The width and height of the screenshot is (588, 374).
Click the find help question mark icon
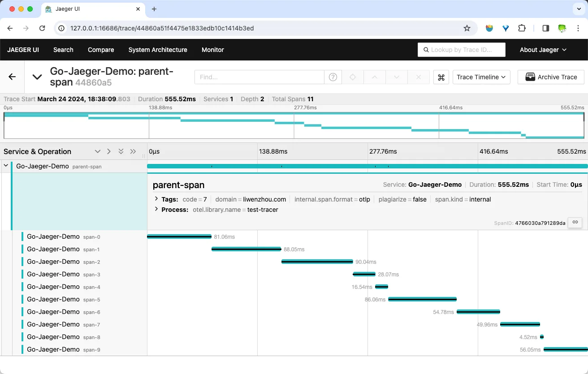333,77
